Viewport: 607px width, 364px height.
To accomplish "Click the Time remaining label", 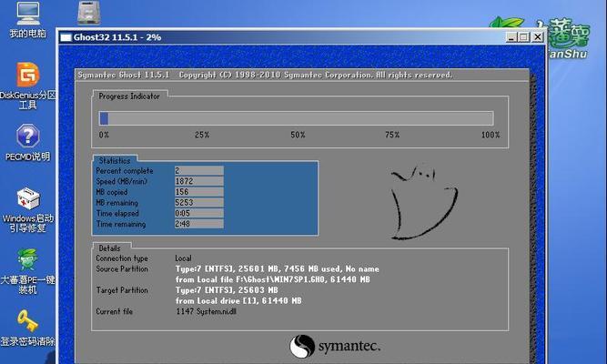I will tap(121, 224).
